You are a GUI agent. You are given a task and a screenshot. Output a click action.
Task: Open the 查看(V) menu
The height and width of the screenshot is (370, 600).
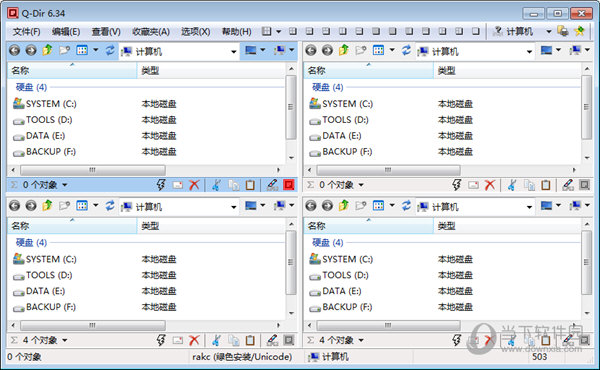(106, 31)
